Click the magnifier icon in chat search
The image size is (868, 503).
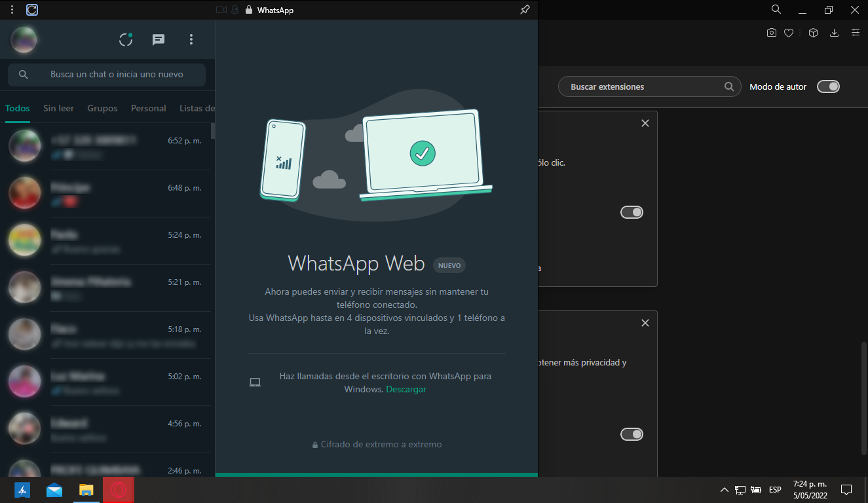pos(24,75)
